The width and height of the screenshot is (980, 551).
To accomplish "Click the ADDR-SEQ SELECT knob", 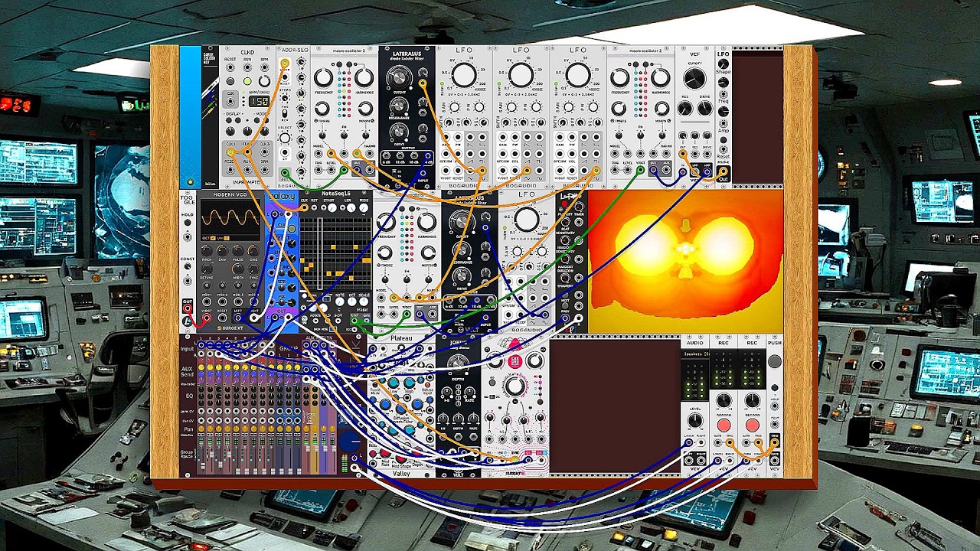I will pyautogui.click(x=285, y=138).
